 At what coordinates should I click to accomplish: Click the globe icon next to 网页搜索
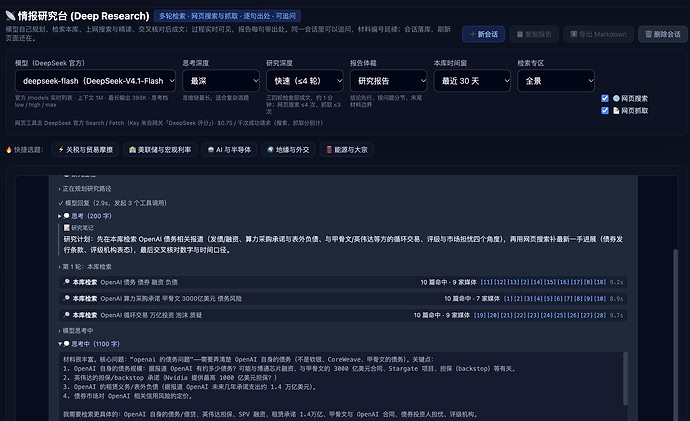pos(616,99)
